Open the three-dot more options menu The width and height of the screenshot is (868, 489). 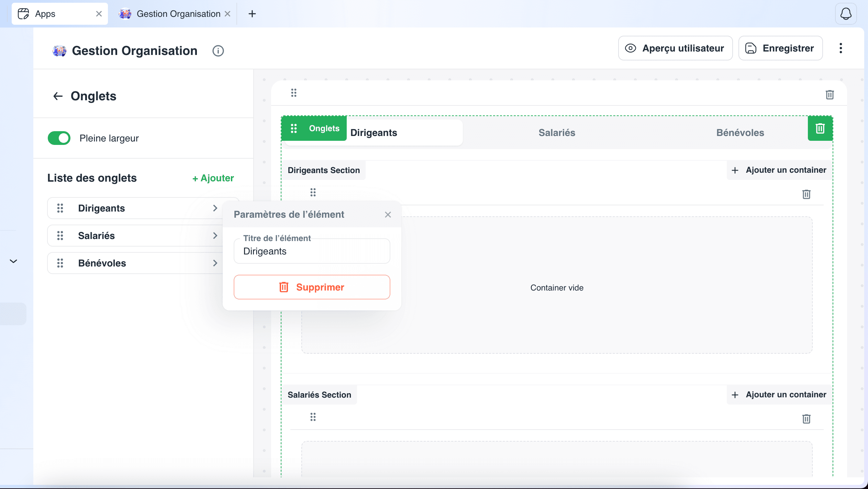(x=841, y=48)
